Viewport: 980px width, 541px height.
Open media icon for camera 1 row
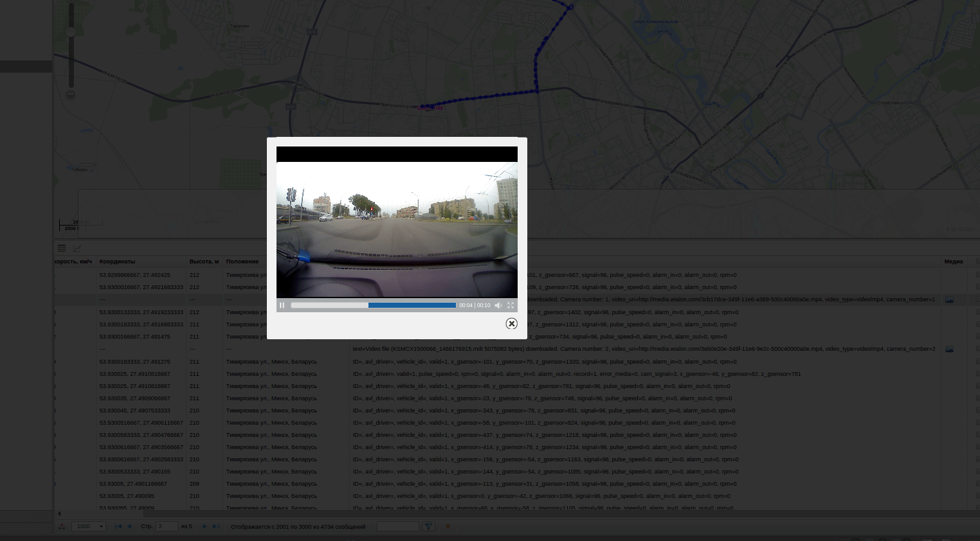point(949,300)
